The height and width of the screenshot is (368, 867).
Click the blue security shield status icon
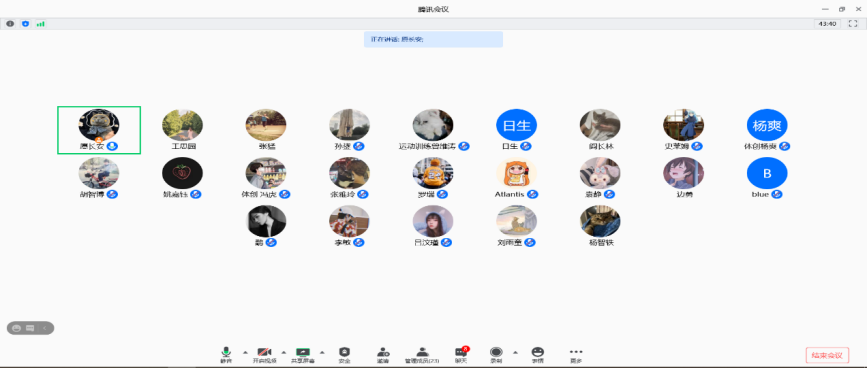(x=25, y=24)
